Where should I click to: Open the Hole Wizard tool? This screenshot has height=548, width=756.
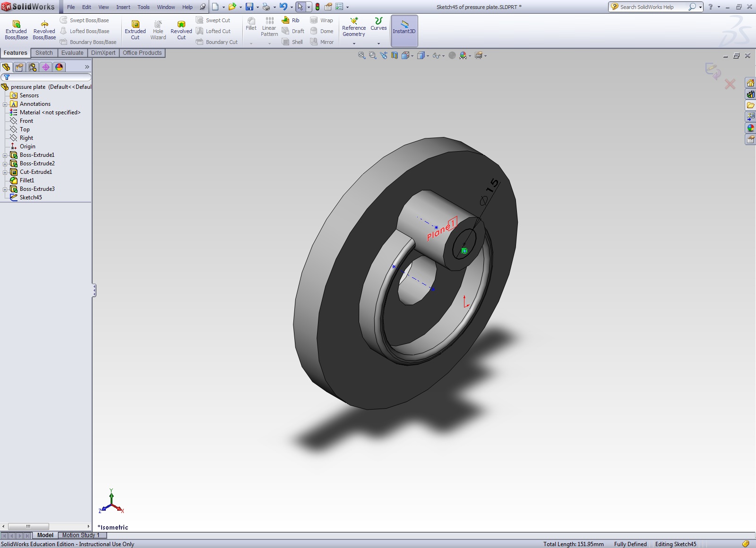[158, 28]
